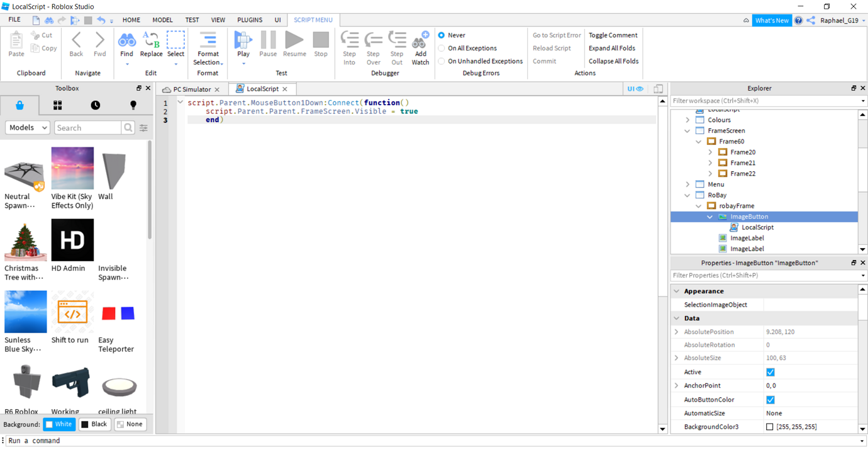Viewport: 868px width, 452px height.
Task: Uncheck the Active property checkbox
Action: tap(770, 372)
